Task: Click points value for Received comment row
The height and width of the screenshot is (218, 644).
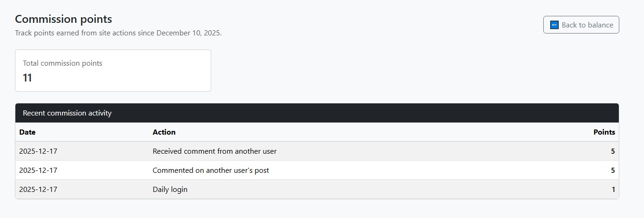Action: (x=613, y=151)
